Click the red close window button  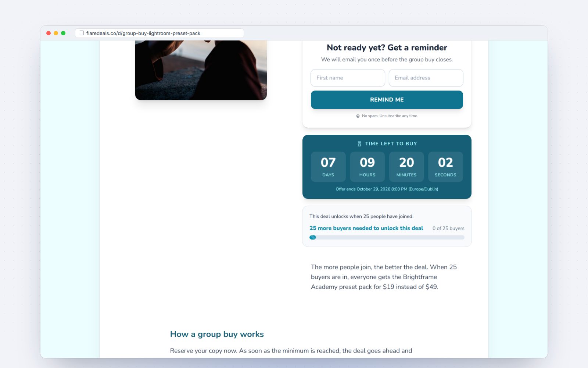49,33
